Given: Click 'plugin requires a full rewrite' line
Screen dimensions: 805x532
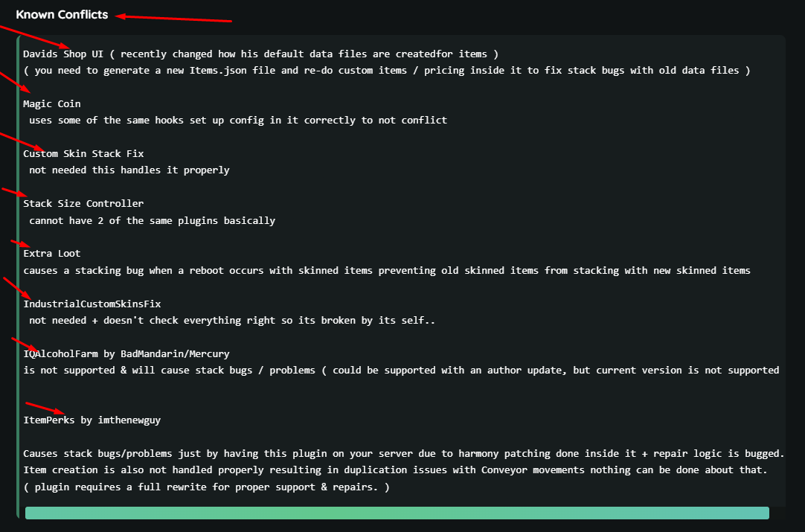Looking at the screenshot, I should pyautogui.click(x=206, y=487).
